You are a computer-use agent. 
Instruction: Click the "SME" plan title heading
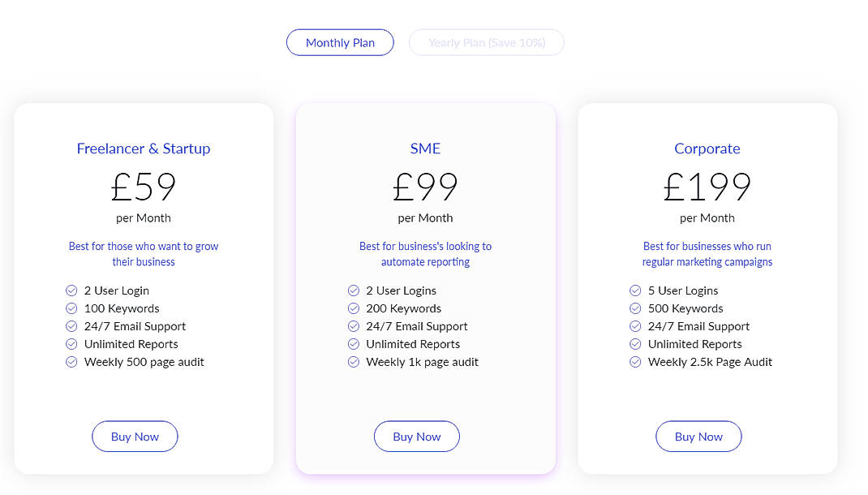pyautogui.click(x=425, y=148)
